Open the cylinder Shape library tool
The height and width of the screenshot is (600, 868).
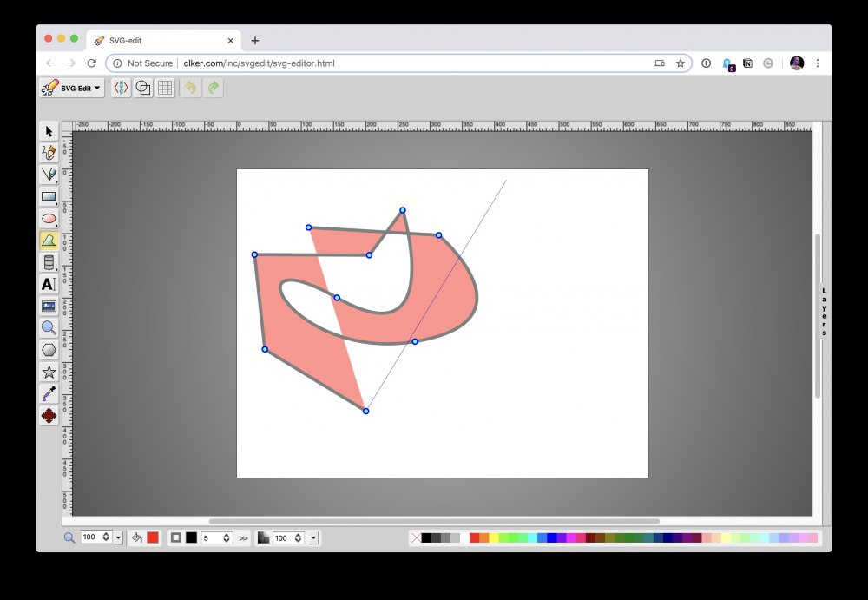49,262
